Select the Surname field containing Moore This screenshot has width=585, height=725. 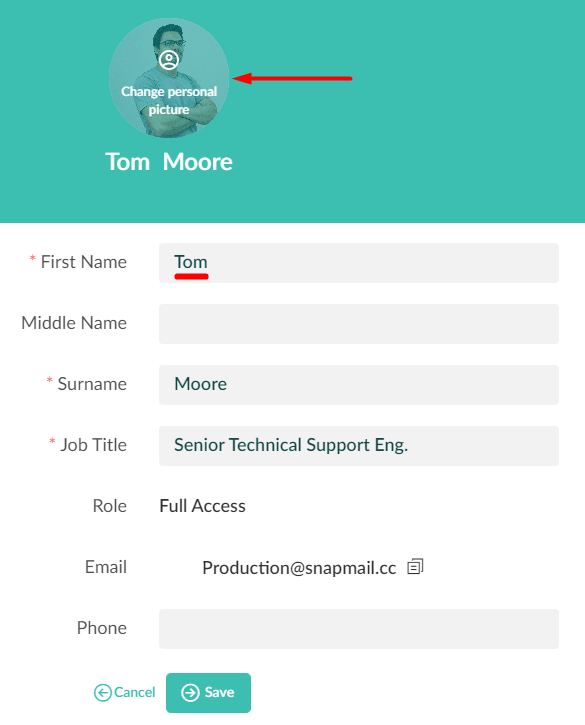click(x=359, y=385)
